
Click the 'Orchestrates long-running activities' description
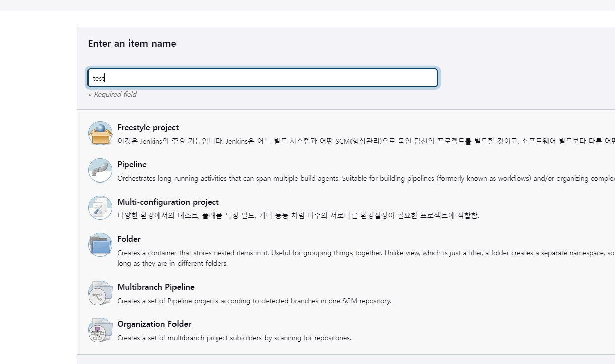366,178
